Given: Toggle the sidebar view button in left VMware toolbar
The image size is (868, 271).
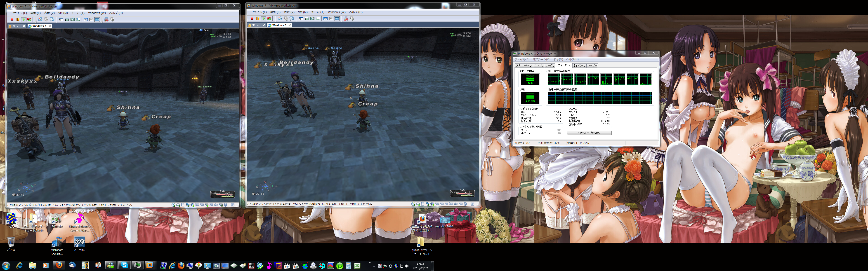Looking at the screenshot, I should (61, 19).
